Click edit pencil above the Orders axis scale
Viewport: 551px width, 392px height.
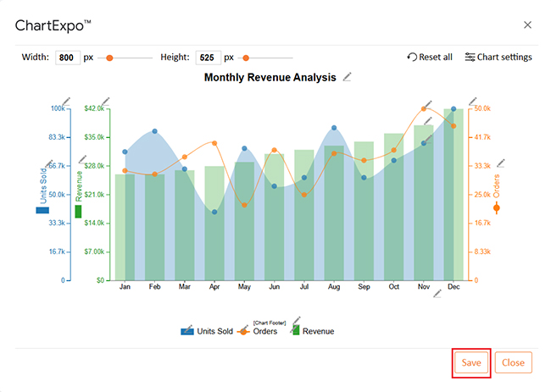pyautogui.click(x=473, y=100)
